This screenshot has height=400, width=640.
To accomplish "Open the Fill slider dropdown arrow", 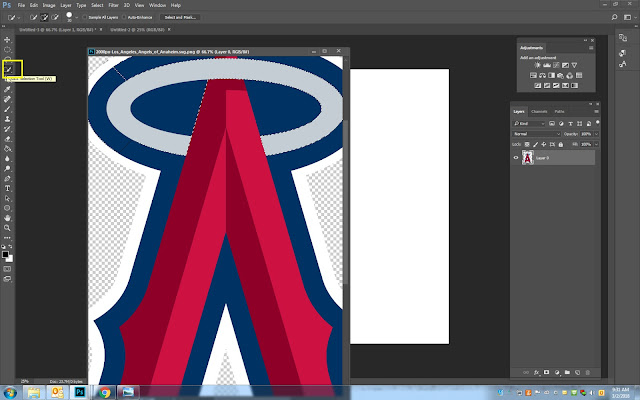I will [x=596, y=144].
